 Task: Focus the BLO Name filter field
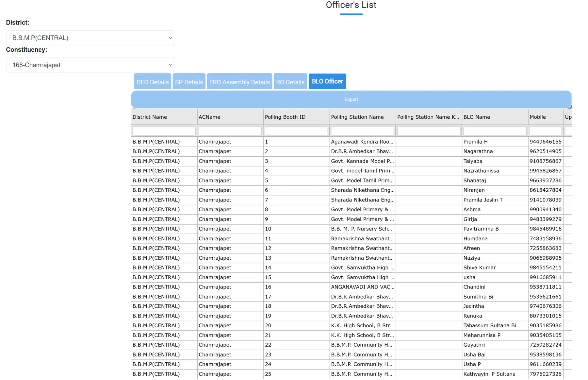495,131
